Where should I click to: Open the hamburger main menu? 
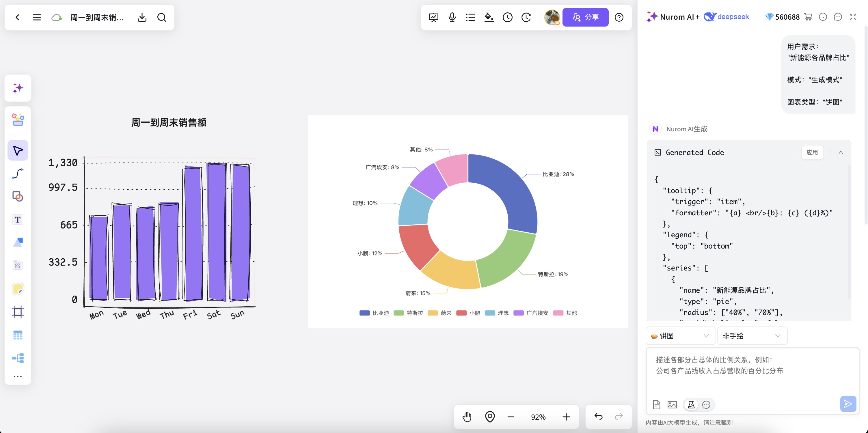(x=37, y=17)
